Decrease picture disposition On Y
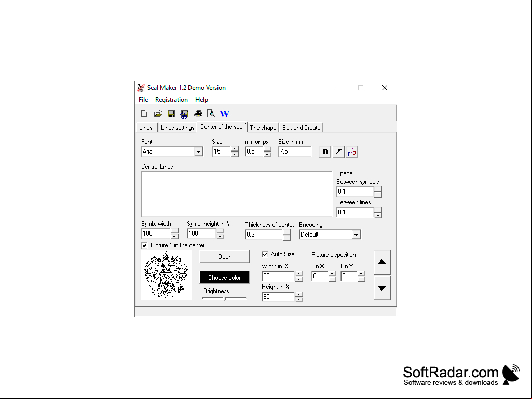 click(361, 279)
